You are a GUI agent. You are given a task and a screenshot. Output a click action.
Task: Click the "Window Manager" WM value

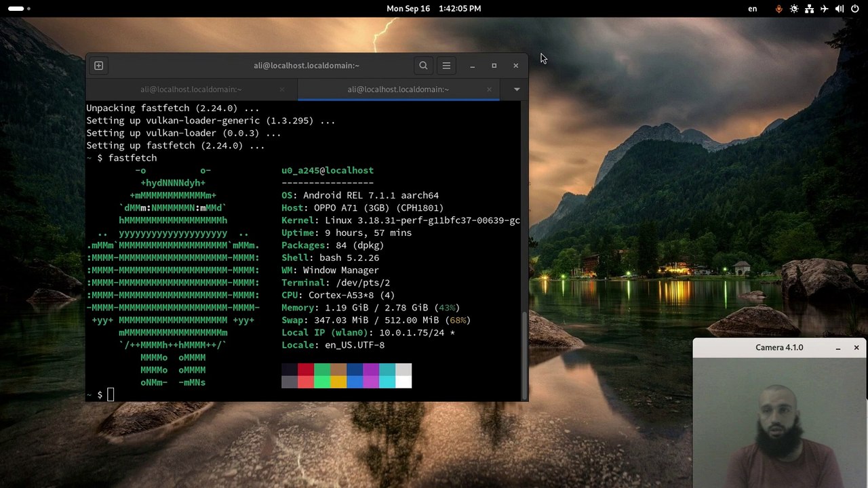click(x=341, y=270)
